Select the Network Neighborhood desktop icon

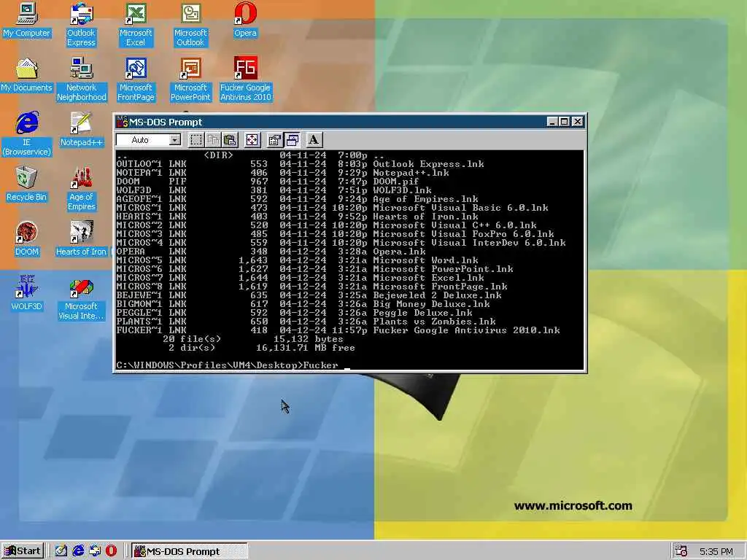[82, 79]
